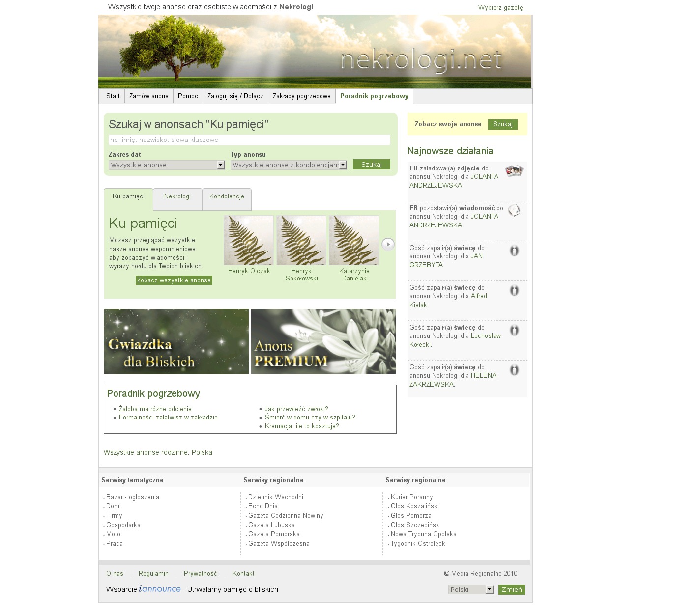Open the Anons PREMIUM banner
This screenshot has height=615, width=700.
coord(323,342)
